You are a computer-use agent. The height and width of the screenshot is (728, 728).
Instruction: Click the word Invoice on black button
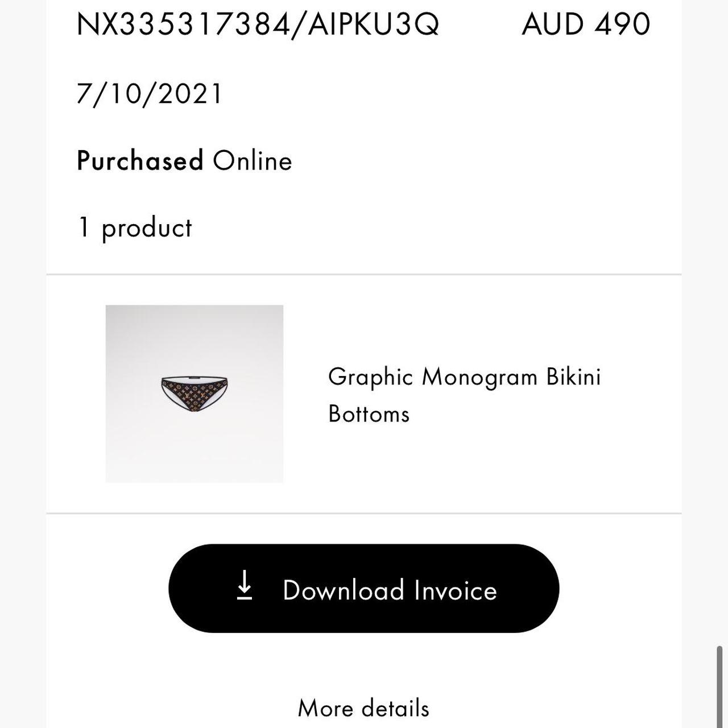pyautogui.click(x=456, y=590)
